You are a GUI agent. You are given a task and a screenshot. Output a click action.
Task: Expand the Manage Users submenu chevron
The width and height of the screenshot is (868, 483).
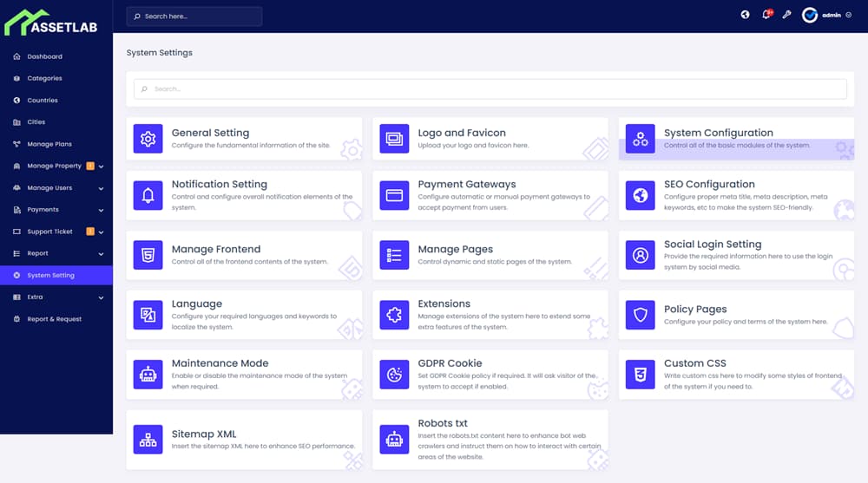[101, 188]
